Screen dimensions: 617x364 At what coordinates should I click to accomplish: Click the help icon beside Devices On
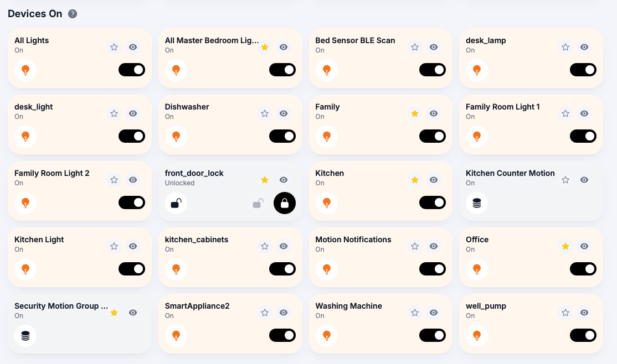tap(73, 14)
